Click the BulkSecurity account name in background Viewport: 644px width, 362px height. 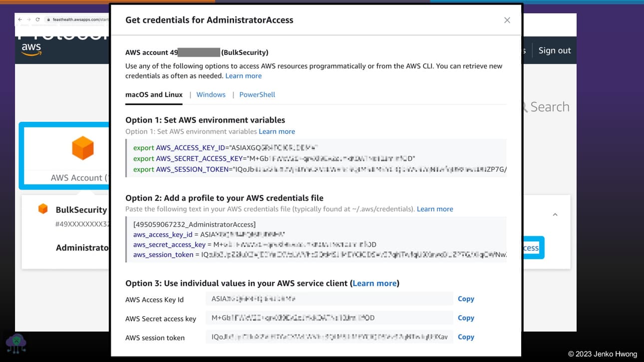tap(81, 210)
